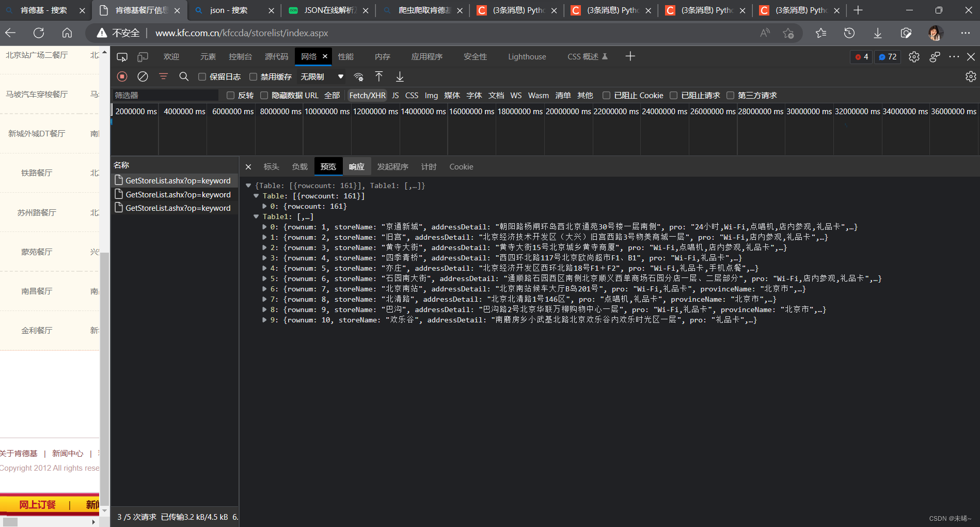
Task: Open the Lighthouse tab
Action: coord(527,57)
